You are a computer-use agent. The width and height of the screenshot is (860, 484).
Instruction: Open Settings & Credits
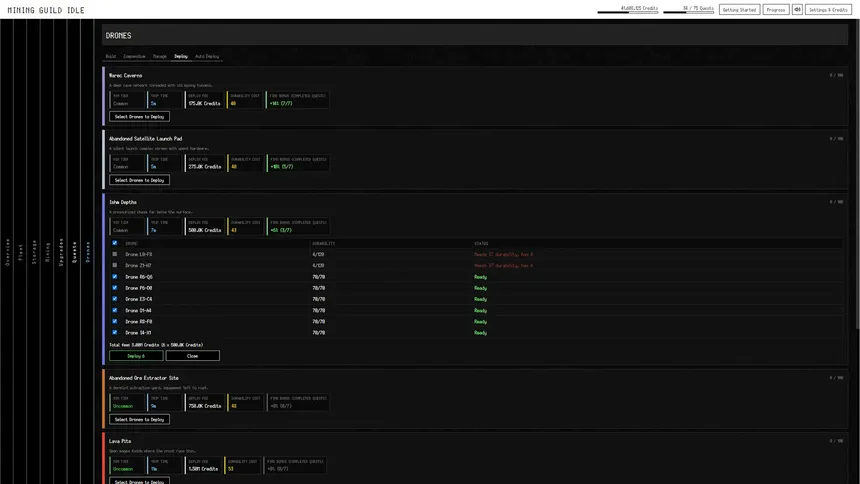click(828, 10)
